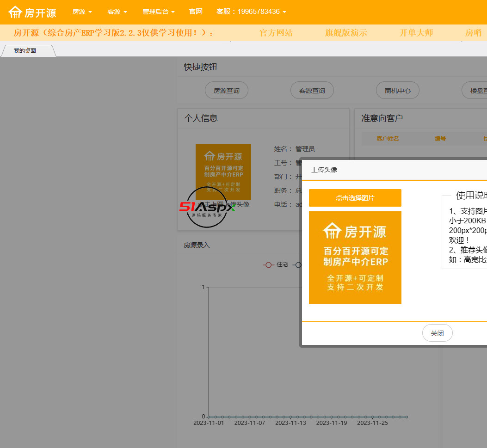Open the 管理后台 dropdown
Viewport: 487px width, 448px height.
[158, 12]
